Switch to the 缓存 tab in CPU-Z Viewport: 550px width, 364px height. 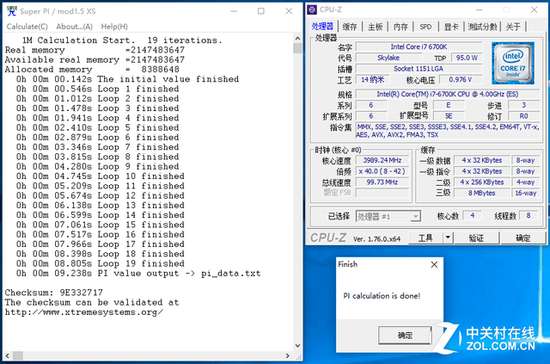point(350,27)
